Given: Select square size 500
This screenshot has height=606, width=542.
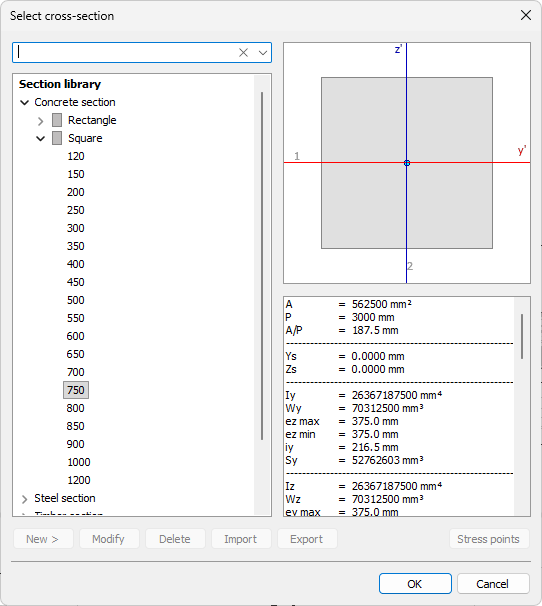Looking at the screenshot, I should pyautogui.click(x=76, y=300).
